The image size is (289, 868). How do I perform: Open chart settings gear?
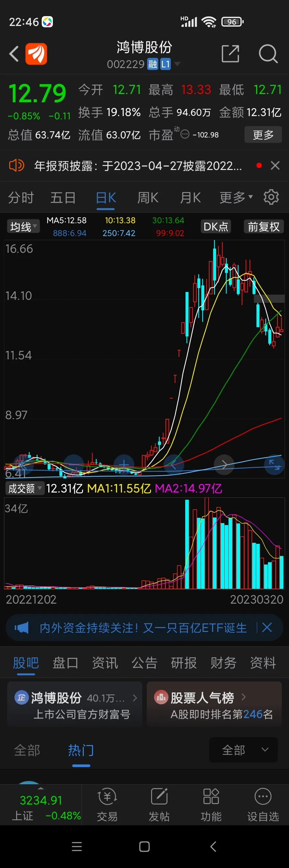tap(271, 197)
